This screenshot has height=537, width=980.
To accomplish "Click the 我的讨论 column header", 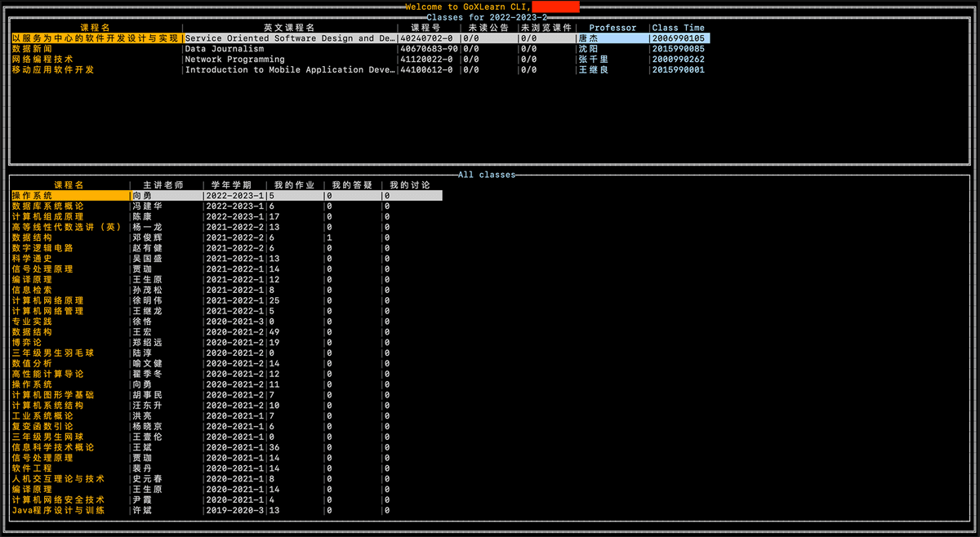I will coord(410,185).
